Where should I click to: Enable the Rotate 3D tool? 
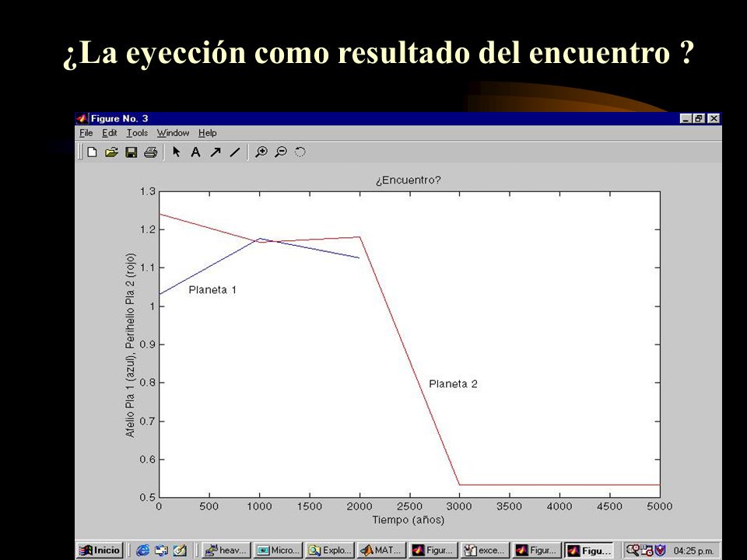click(x=300, y=152)
